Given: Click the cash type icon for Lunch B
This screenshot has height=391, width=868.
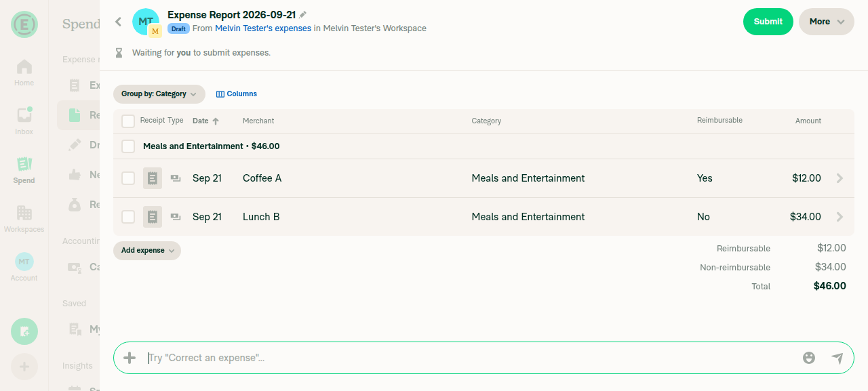Looking at the screenshot, I should click(x=176, y=217).
